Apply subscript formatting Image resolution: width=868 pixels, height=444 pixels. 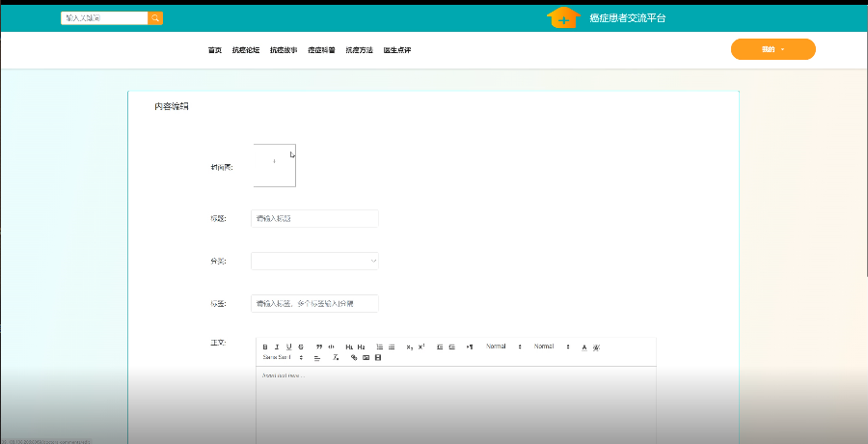pyautogui.click(x=410, y=347)
